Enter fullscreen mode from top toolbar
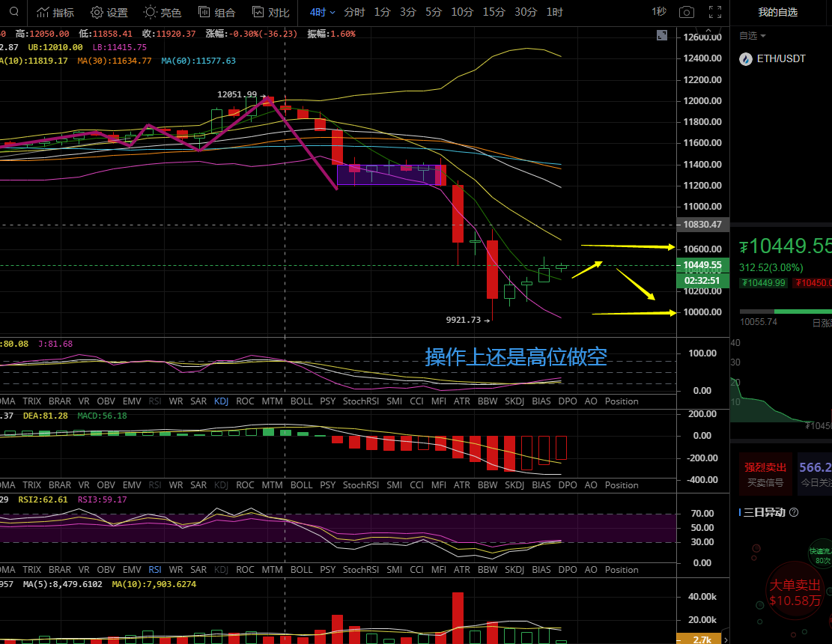This screenshot has width=832, height=644. (x=715, y=12)
